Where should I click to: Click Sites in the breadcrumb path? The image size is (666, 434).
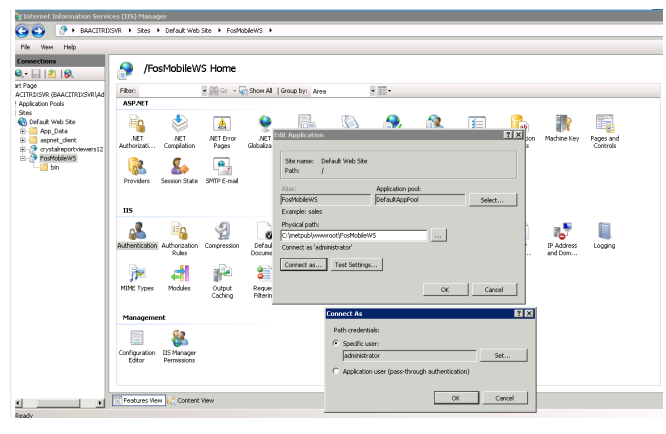pyautogui.click(x=144, y=31)
